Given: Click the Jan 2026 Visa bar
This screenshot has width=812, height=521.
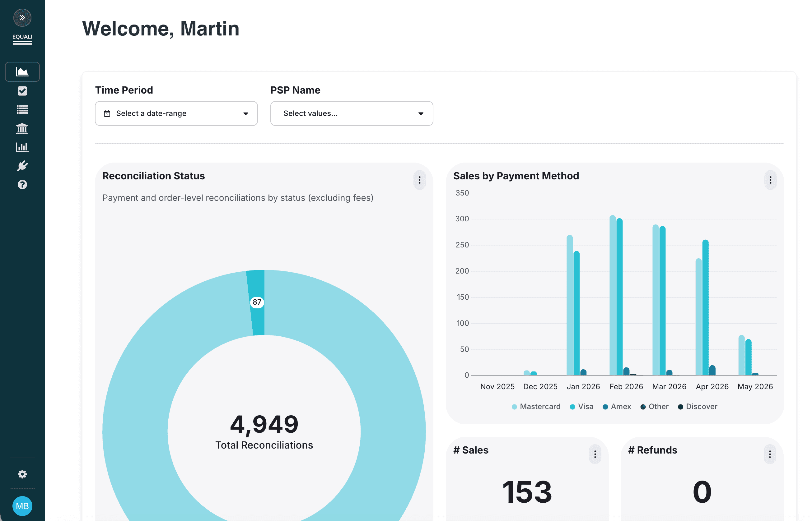Looking at the screenshot, I should (x=576, y=313).
